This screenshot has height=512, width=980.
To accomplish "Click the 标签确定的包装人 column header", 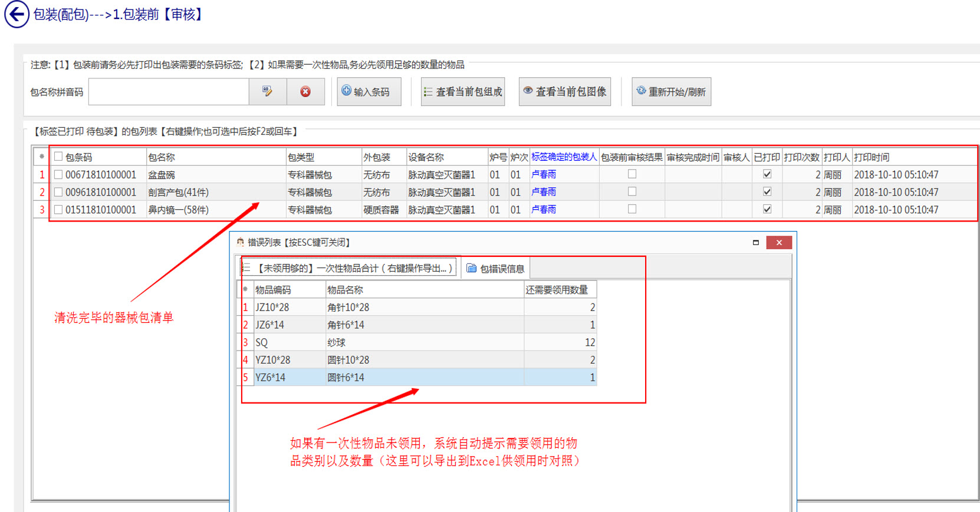I will pyautogui.click(x=564, y=157).
